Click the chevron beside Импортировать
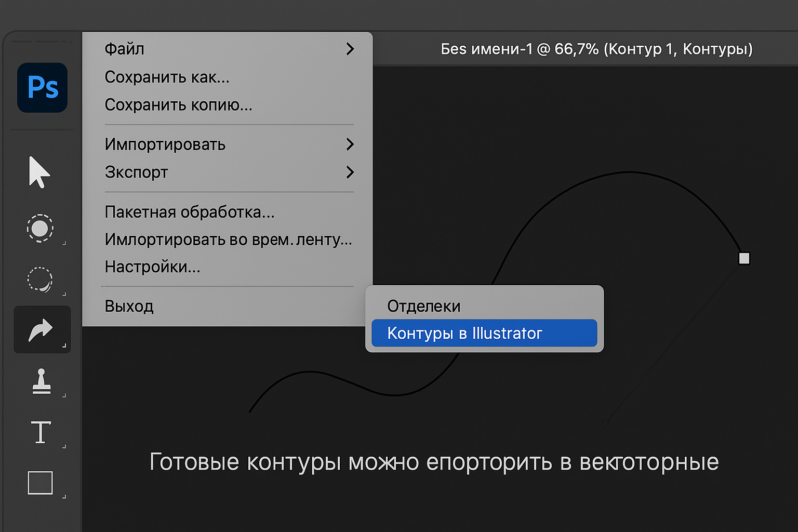The height and width of the screenshot is (532, 798). click(x=350, y=144)
